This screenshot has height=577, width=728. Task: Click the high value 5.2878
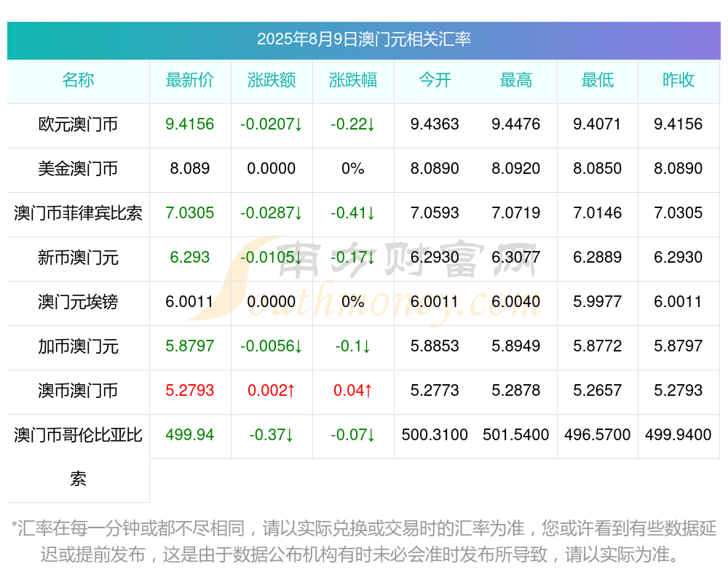pos(516,390)
